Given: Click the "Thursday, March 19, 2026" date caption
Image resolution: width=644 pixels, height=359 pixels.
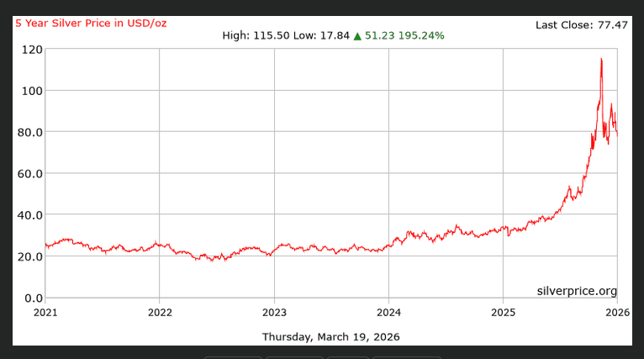Looking at the screenshot, I should [331, 337].
